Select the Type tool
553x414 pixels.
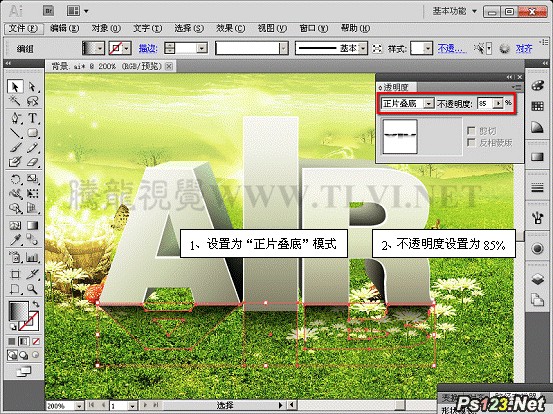coord(32,118)
